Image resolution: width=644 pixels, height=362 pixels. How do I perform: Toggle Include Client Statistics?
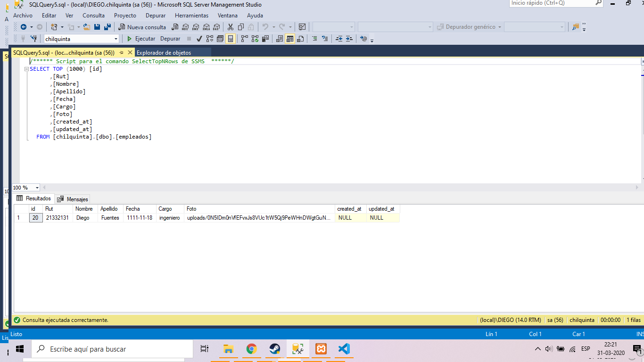[265, 39]
